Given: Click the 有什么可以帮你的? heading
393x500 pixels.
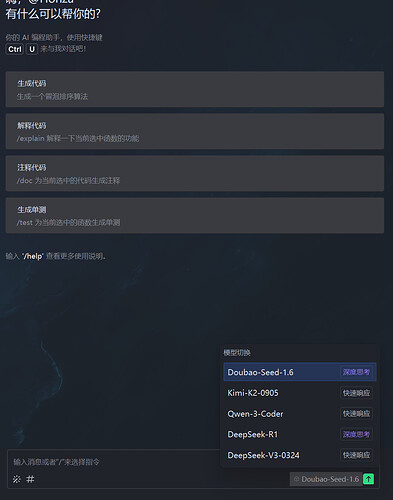Looking at the screenshot, I should [53, 14].
